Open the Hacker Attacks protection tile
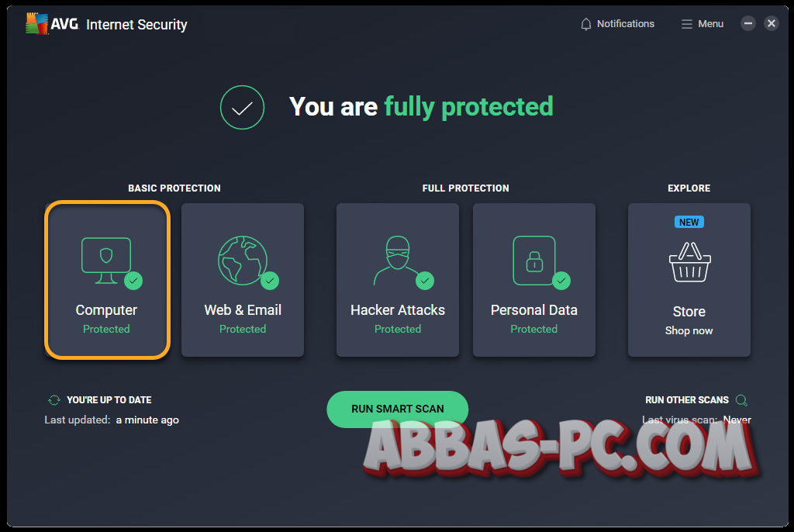 click(x=398, y=279)
